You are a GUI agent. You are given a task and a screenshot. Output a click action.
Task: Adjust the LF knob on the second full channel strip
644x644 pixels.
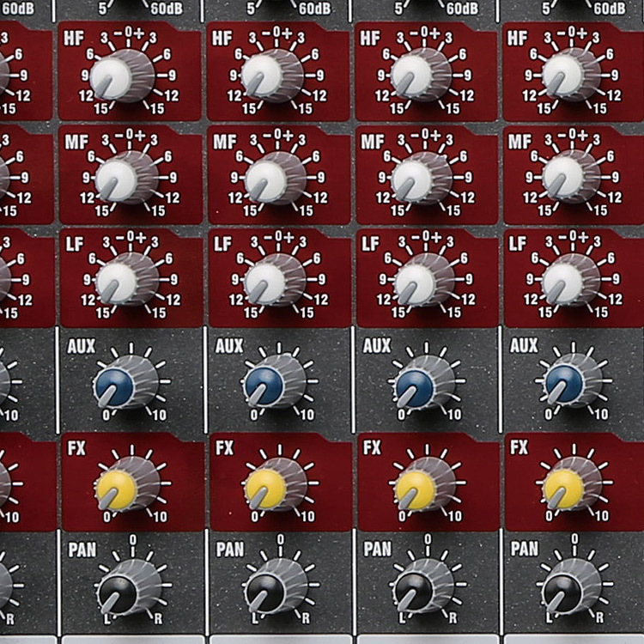tap(275, 280)
